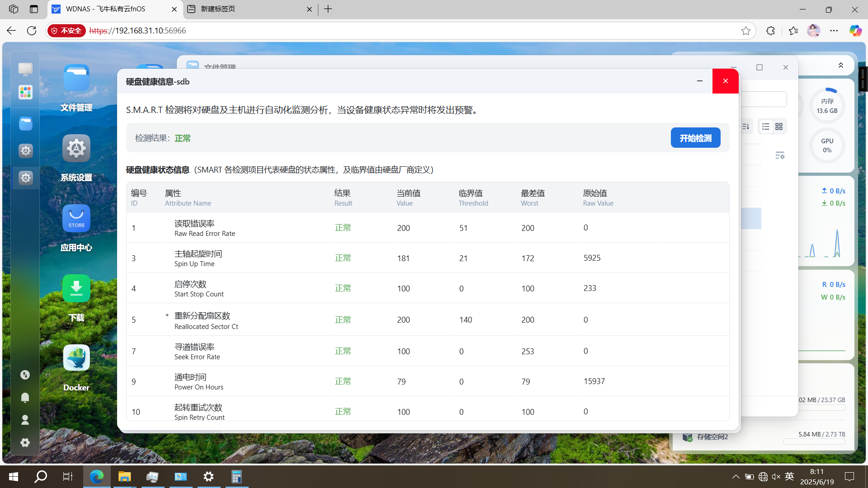Click the 通电时间 raw value 15937
Image resolution: width=868 pixels, height=488 pixels.
594,381
